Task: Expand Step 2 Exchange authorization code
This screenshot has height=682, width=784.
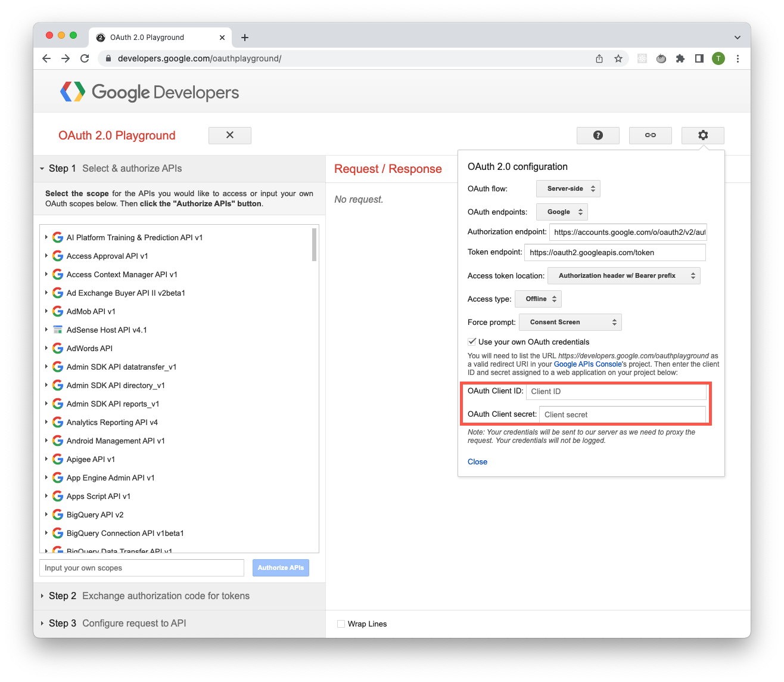Action: [179, 596]
